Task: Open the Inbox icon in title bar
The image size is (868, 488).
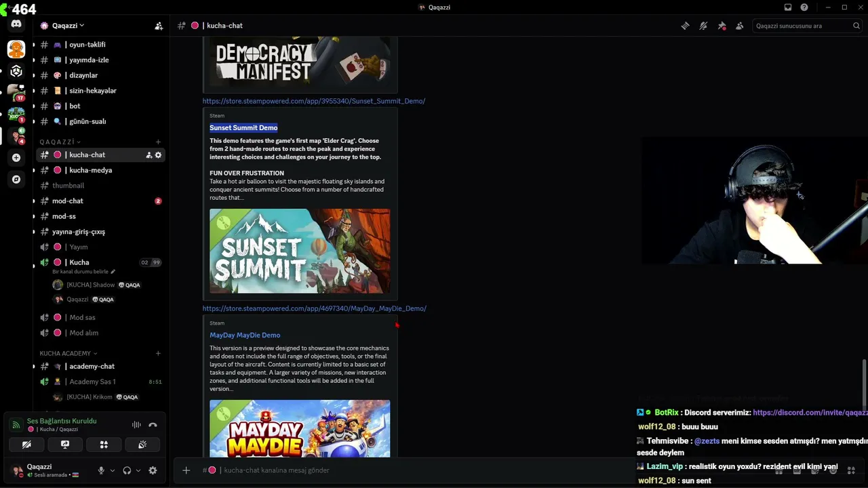Action: click(x=788, y=7)
